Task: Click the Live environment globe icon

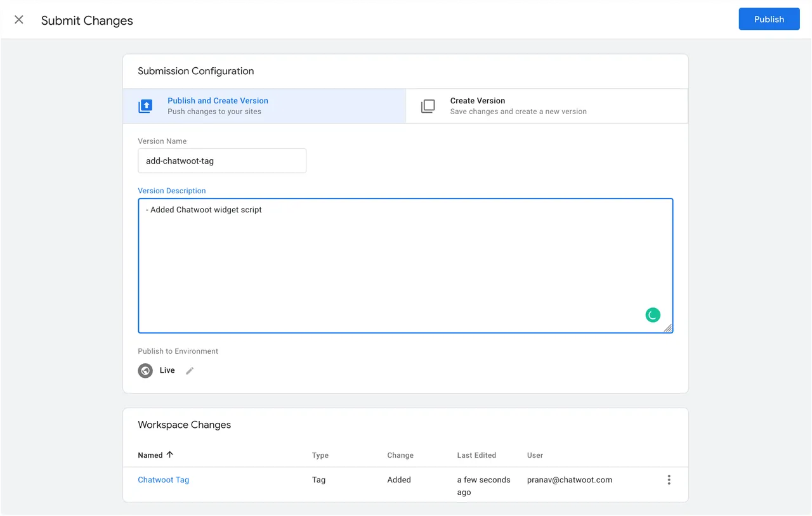Action: (x=145, y=371)
